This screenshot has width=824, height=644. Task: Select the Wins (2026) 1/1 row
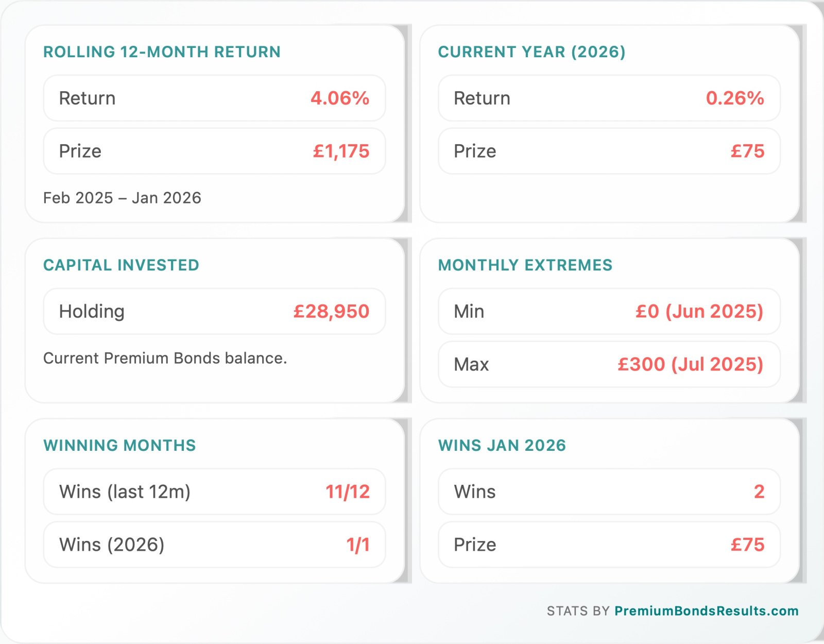(214, 545)
